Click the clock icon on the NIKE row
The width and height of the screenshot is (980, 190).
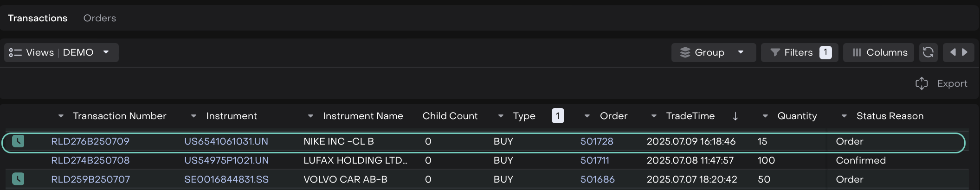(18, 141)
